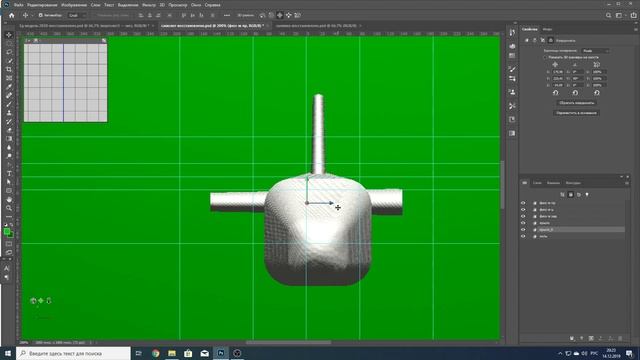Hide the highlighted mesh via its eye icon
Screen dimensions: 640x360
click(x=523, y=229)
